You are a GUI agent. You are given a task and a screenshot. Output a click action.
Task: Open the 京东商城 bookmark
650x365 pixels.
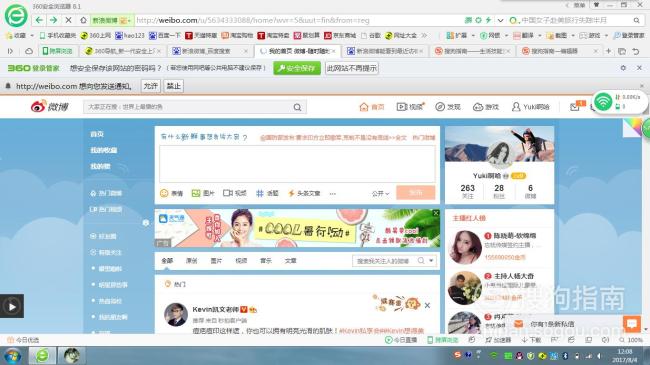click(x=340, y=36)
